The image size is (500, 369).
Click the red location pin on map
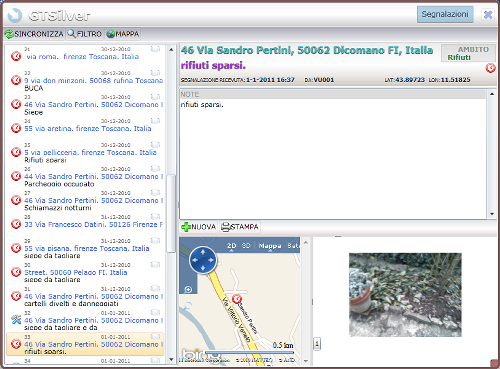pos(237,299)
